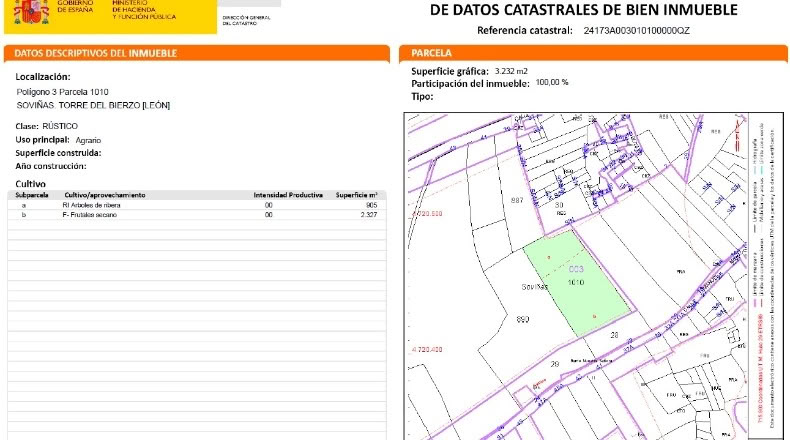This screenshot has height=440, width=790.
Task: Click 'SOVIÑAS. TORRE DEL BIERZO [LEÓN]'
Action: click(93, 105)
